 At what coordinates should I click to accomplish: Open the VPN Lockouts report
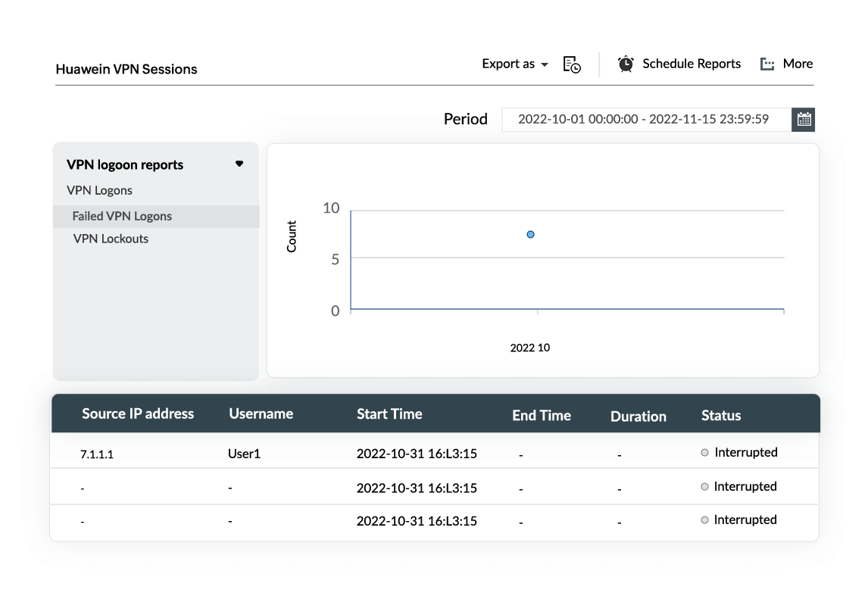click(x=111, y=239)
